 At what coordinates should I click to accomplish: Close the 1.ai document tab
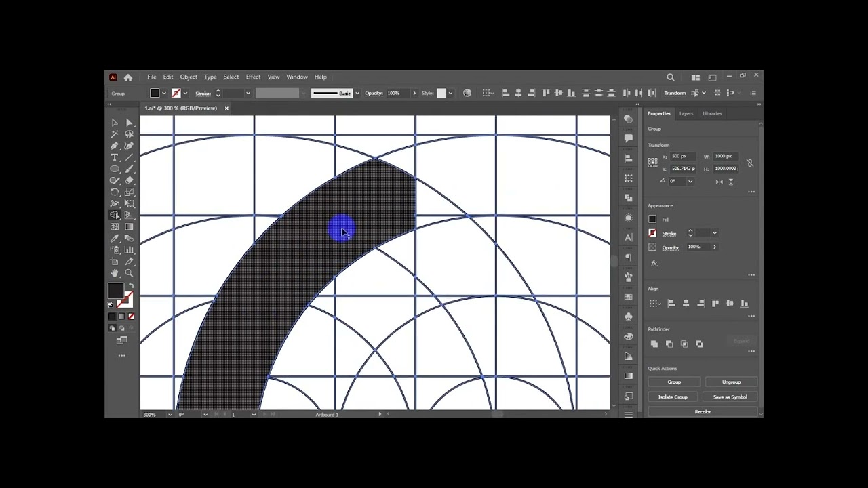pyautogui.click(x=226, y=108)
